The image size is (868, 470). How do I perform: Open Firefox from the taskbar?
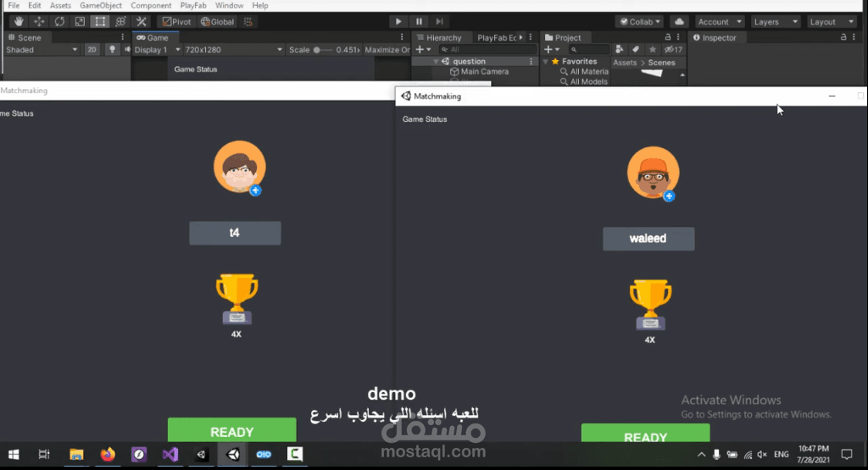pyautogui.click(x=108, y=455)
